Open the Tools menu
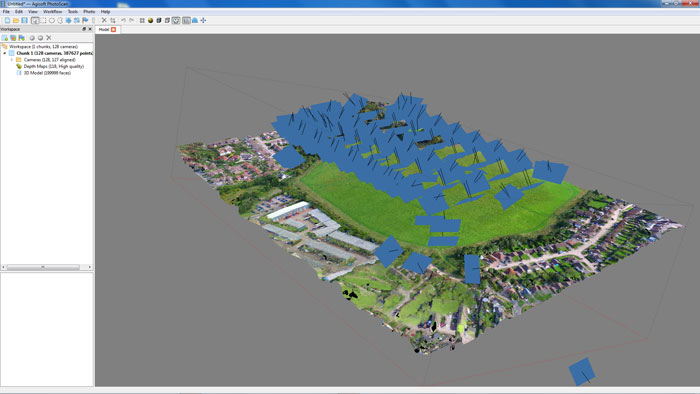The image size is (700, 394). tap(72, 12)
